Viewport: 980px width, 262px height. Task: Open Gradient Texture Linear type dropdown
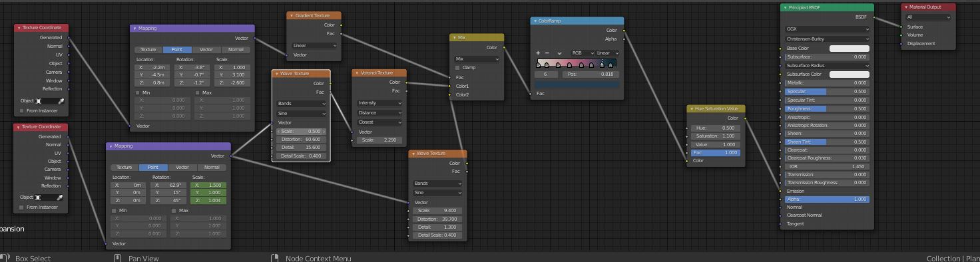(x=314, y=46)
